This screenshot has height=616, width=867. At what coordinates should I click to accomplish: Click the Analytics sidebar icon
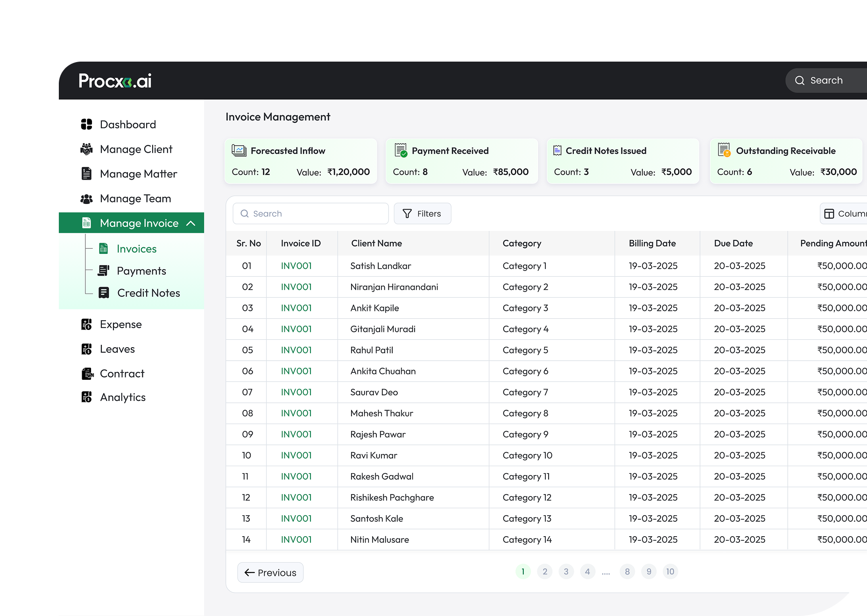click(86, 397)
